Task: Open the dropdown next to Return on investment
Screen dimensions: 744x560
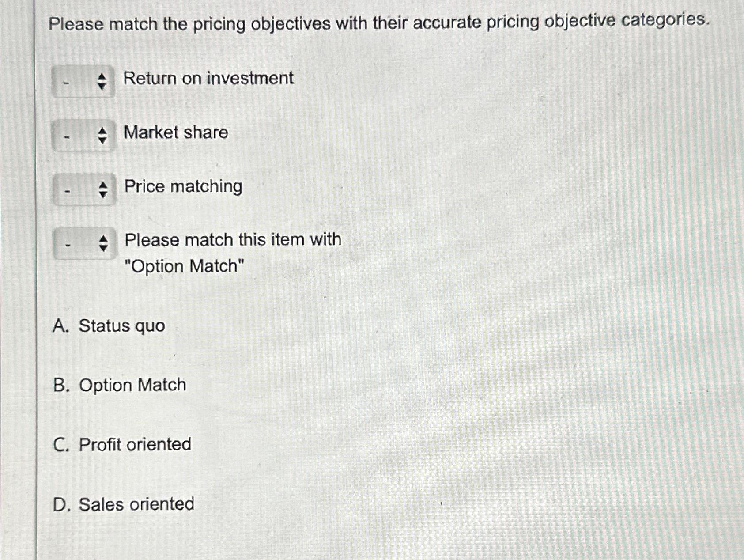Action: pos(84,81)
